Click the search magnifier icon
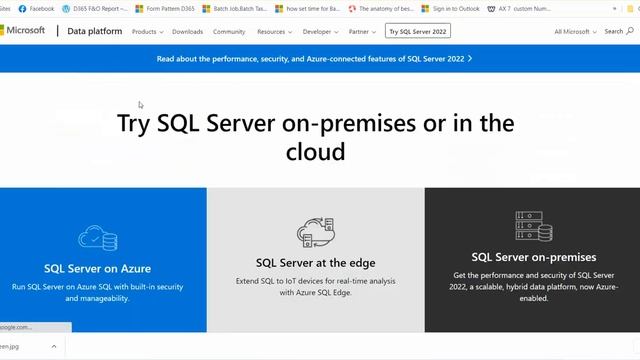Viewport: 640px width, 360px height. coord(630,31)
